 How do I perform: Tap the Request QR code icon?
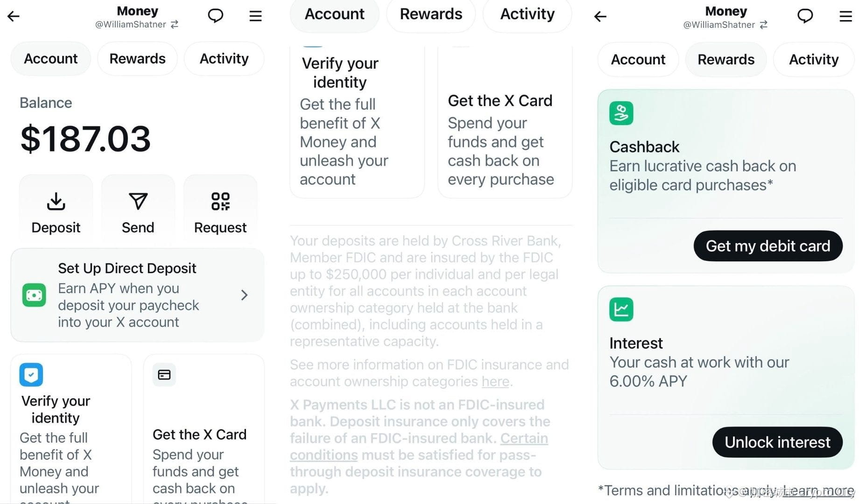coord(220,202)
